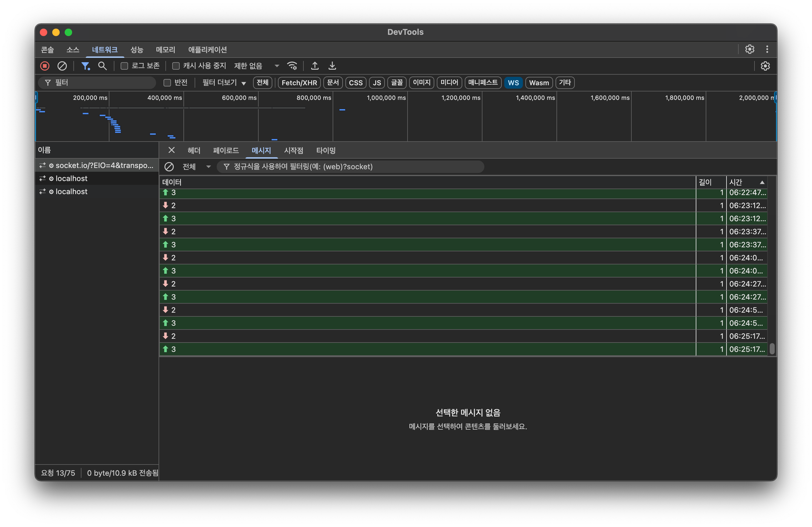Viewport: 812px width, 527px height.
Task: Enable the 캐시 사용 중지 checkbox
Action: click(x=176, y=66)
